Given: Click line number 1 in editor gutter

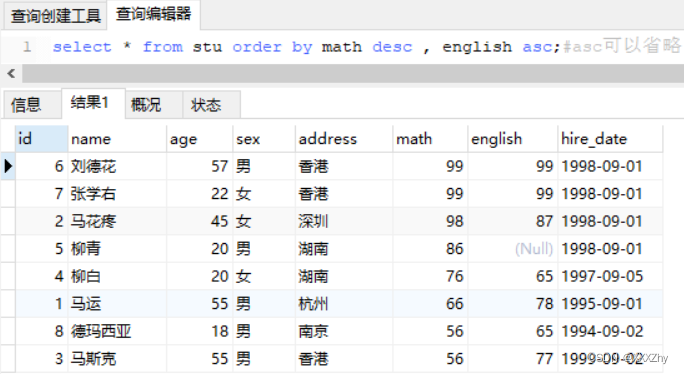Looking at the screenshot, I should coord(27,46).
